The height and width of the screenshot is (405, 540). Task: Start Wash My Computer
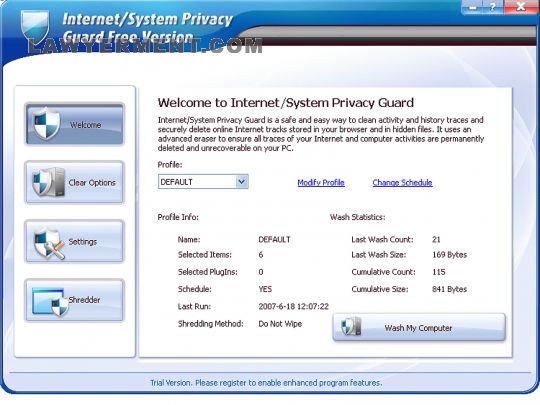pyautogui.click(x=419, y=327)
